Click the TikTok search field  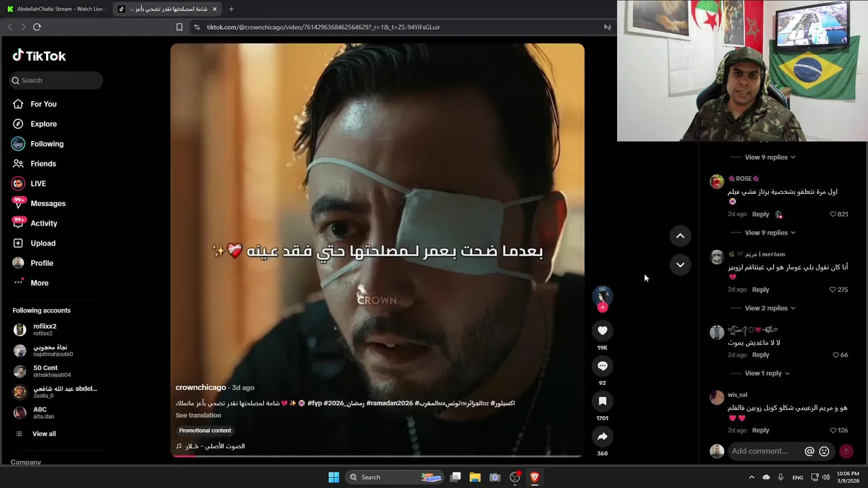point(56,80)
